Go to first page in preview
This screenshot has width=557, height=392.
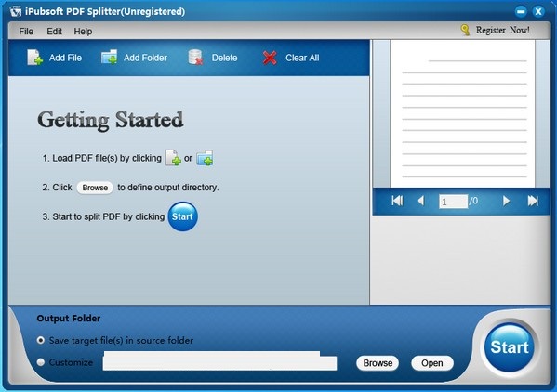[397, 201]
